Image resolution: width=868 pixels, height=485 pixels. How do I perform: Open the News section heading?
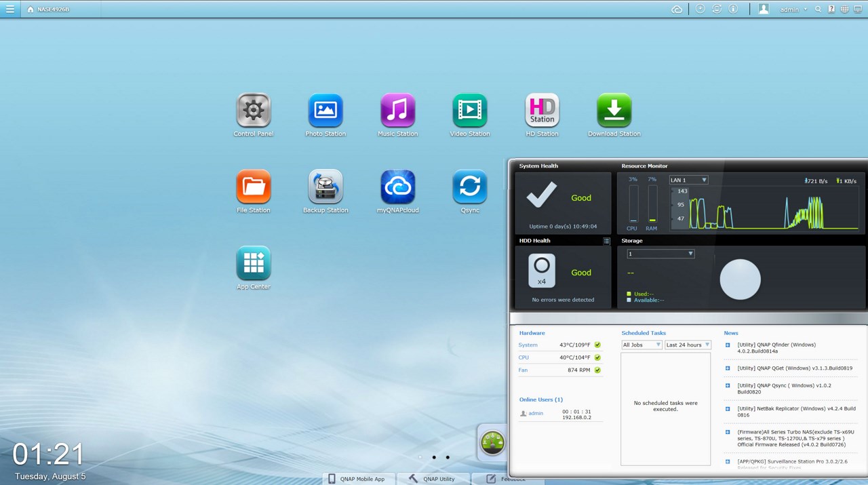tap(731, 333)
